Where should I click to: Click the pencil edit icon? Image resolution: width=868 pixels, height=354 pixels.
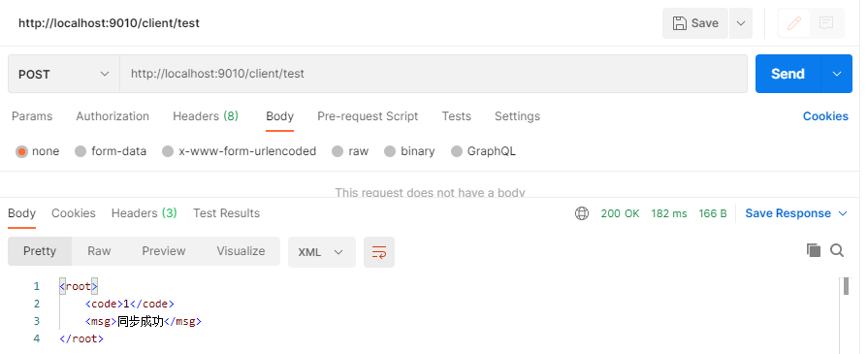pos(794,23)
